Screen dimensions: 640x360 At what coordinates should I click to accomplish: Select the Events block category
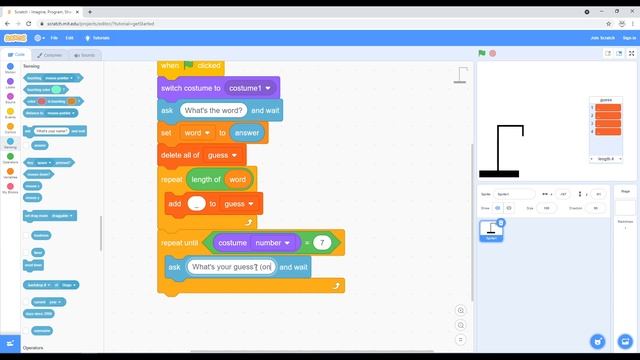pos(10,113)
